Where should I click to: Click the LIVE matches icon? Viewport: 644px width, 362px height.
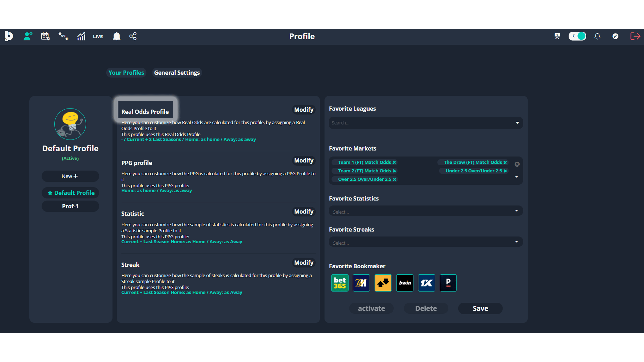pos(98,36)
